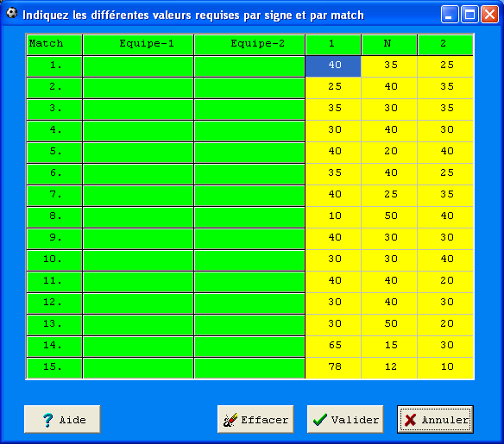The height and width of the screenshot is (444, 504).
Task: Select the highlighted 40 cell in match 1
Action: point(333,66)
